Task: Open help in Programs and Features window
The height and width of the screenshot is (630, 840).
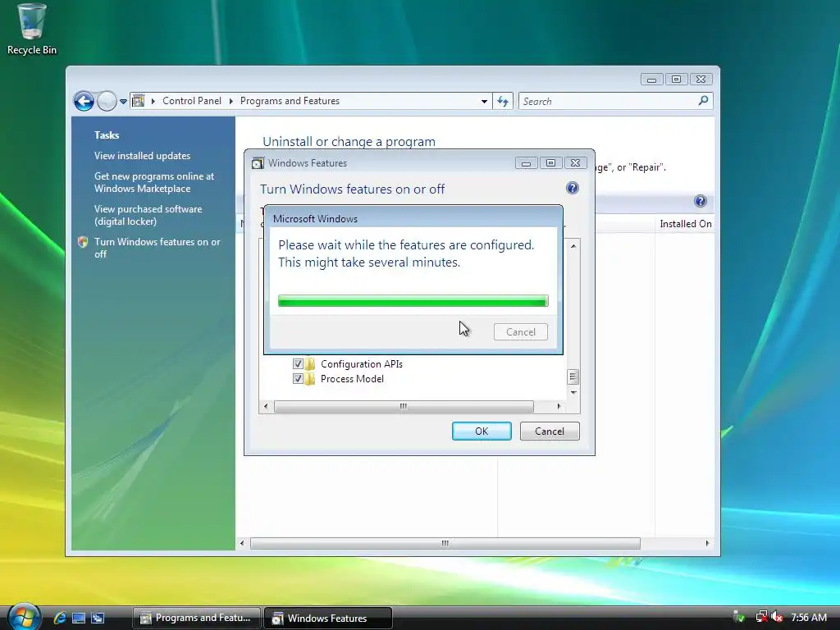Action: click(701, 201)
